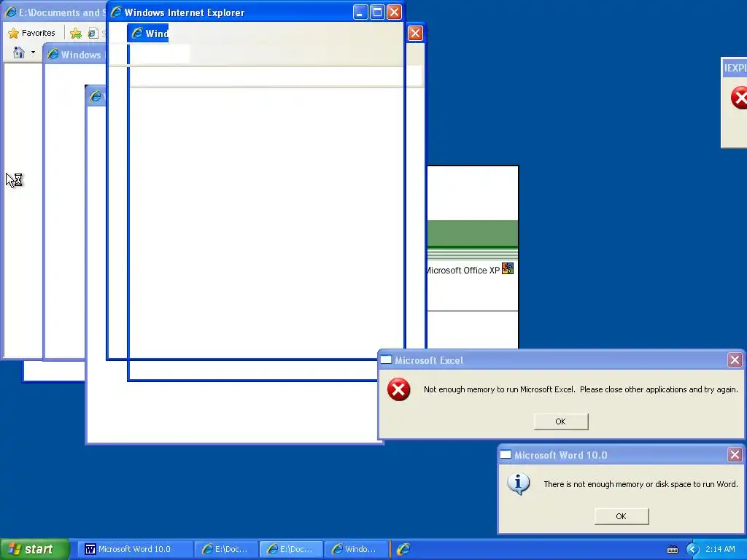Click the Add to Favorites star-arrow icon
Image resolution: width=747 pixels, height=560 pixels.
coord(75,34)
